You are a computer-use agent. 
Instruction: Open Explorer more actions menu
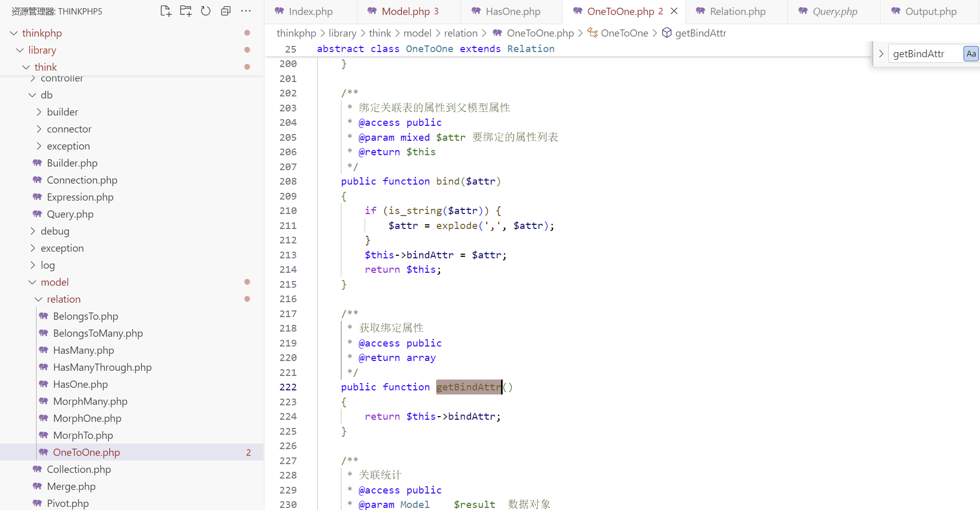[246, 11]
